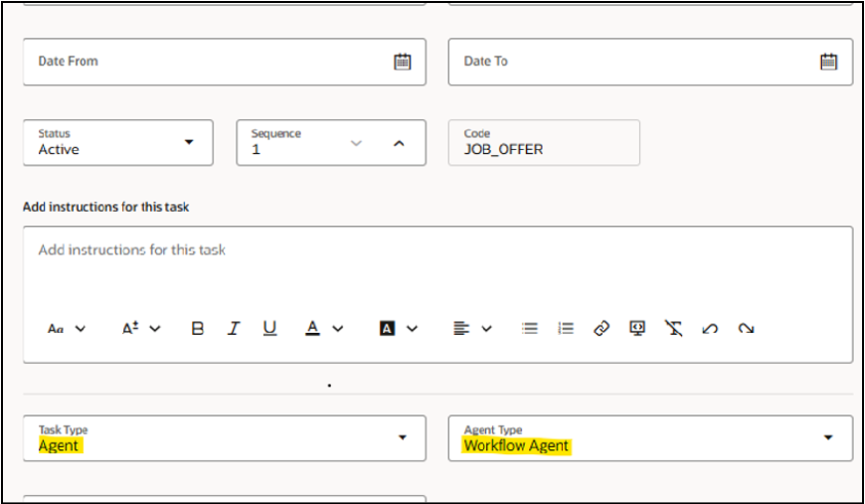Click into the Date From field
The image size is (865, 504).
(225, 62)
